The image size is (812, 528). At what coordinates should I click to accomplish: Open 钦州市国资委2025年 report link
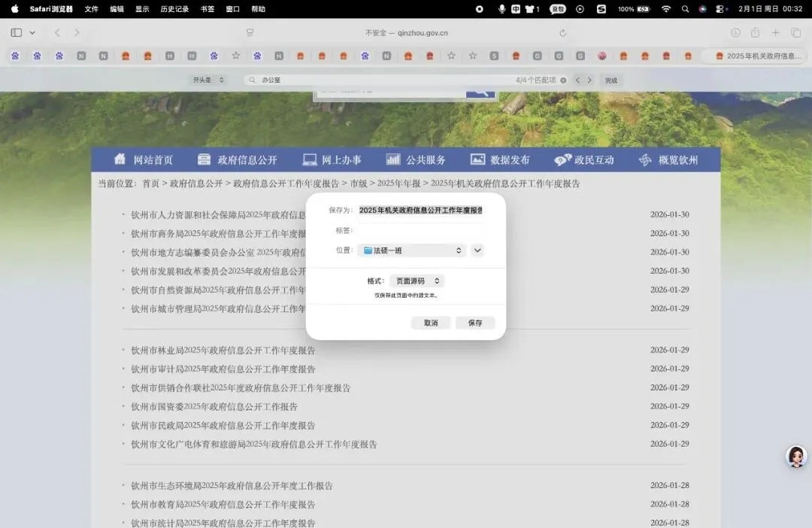point(214,407)
